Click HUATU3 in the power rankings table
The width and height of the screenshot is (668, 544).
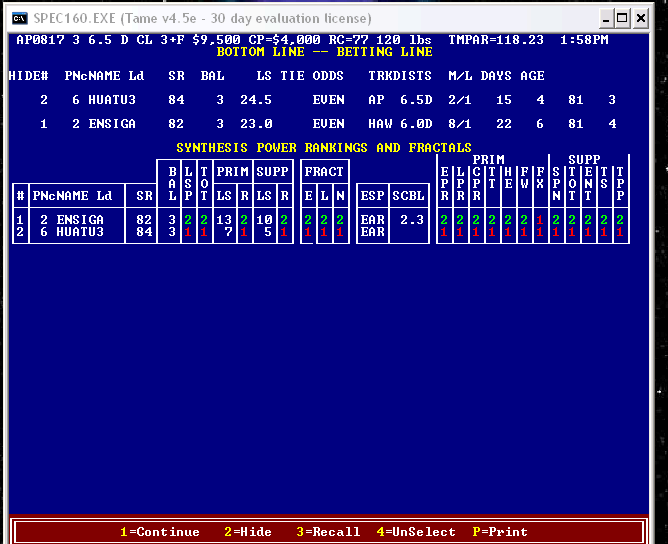point(80,232)
